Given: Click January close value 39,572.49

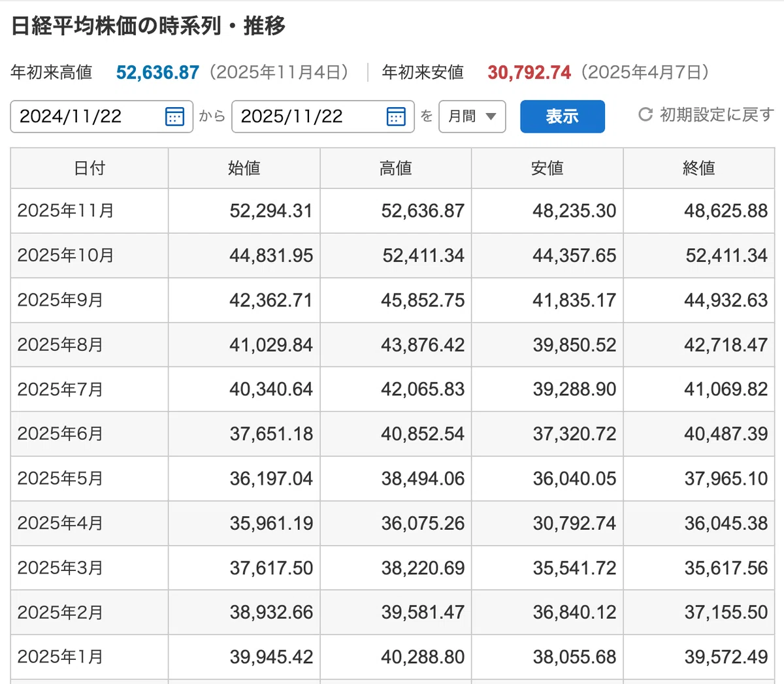Looking at the screenshot, I should [x=726, y=657].
